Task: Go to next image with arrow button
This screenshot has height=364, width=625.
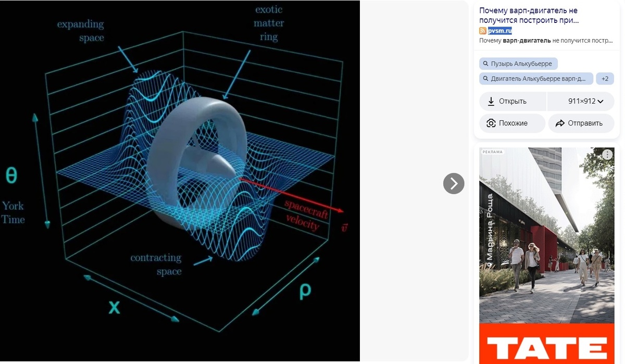Action: tap(454, 183)
